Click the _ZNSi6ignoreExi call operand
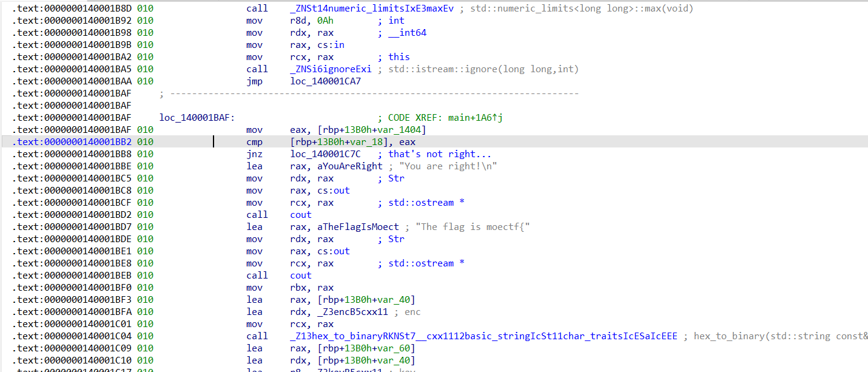The image size is (868, 372). 331,69
